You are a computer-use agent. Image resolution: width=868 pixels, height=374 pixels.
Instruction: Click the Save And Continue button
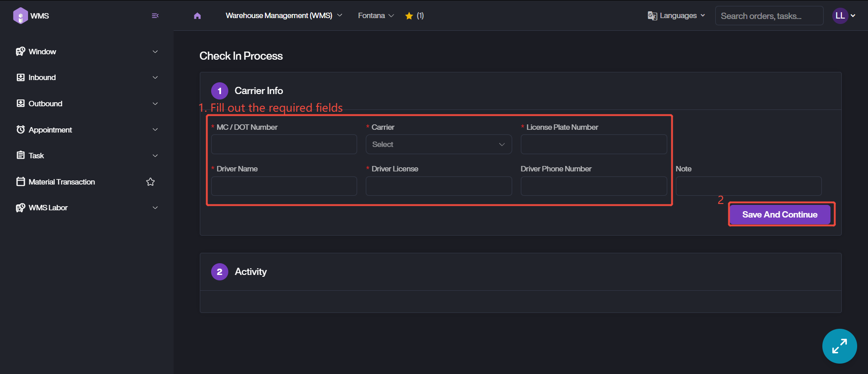pos(779,214)
